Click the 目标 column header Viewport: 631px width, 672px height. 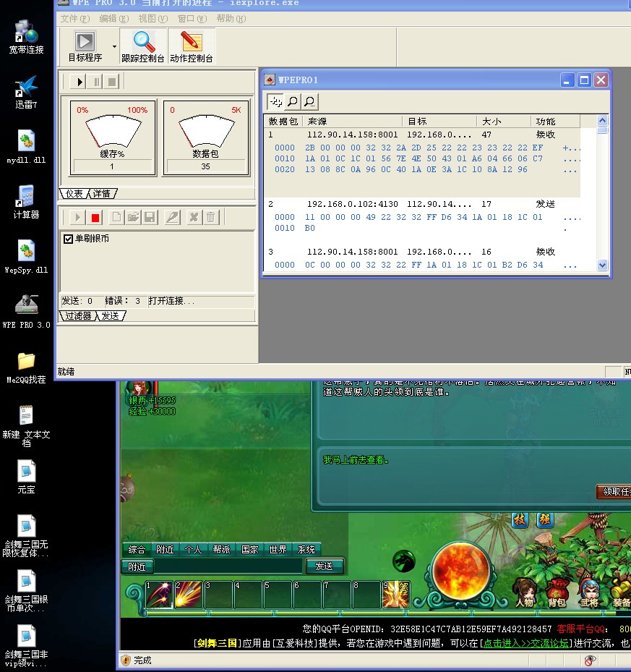click(439, 122)
